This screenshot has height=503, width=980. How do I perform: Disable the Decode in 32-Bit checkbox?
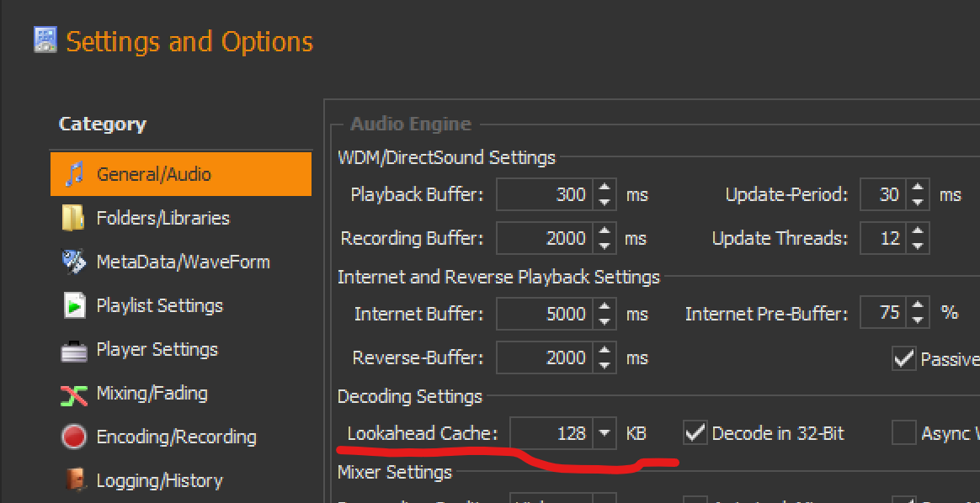tap(695, 433)
